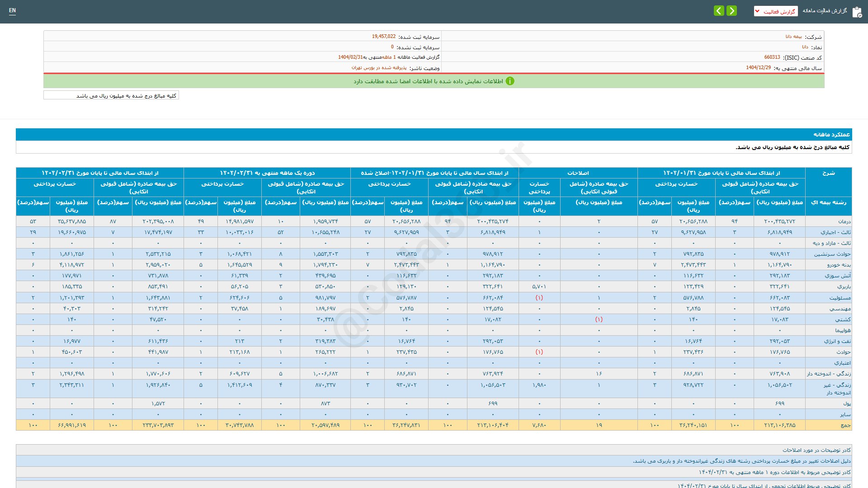Click ISIC code 660313

[x=772, y=57]
